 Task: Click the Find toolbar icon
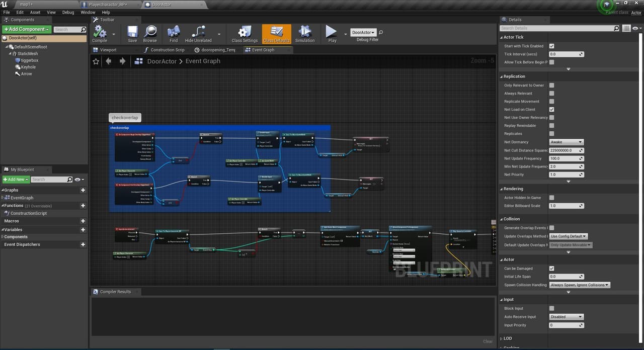(x=174, y=34)
